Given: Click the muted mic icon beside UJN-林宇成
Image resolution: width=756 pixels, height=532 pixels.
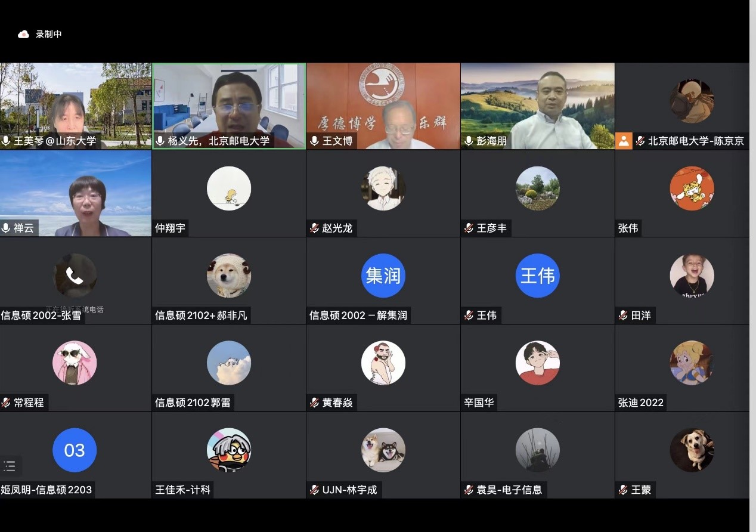Looking at the screenshot, I should 315,490.
